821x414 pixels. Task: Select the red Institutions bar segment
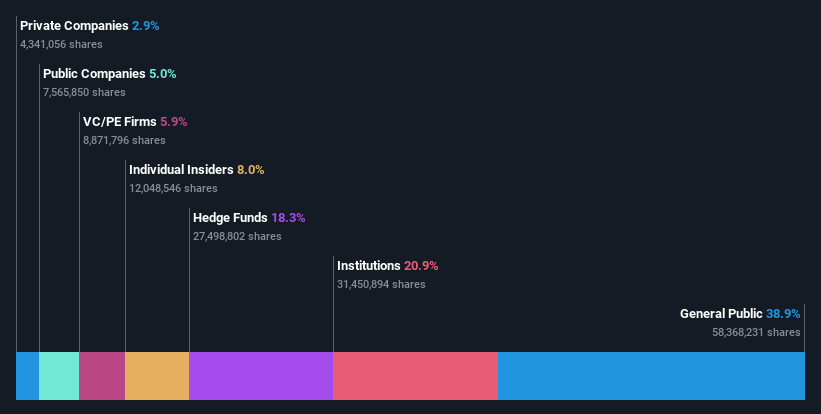tap(415, 376)
